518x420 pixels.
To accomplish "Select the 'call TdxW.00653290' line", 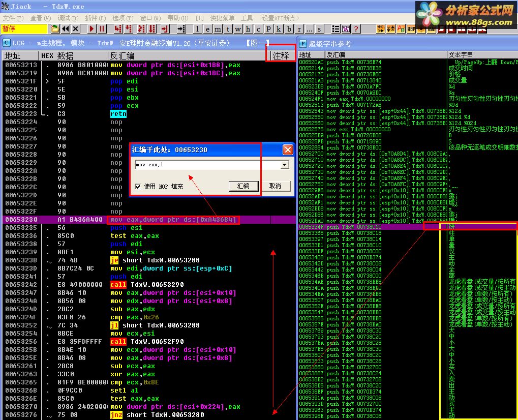I will click(147, 285).
